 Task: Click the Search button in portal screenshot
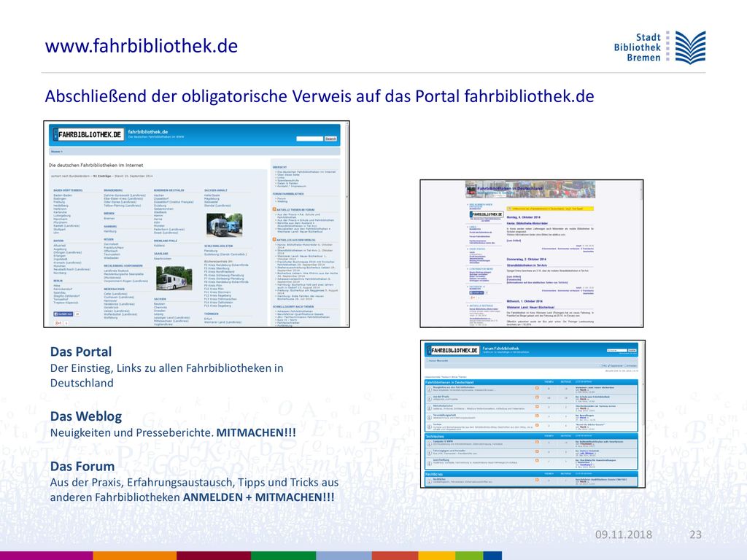click(330, 139)
